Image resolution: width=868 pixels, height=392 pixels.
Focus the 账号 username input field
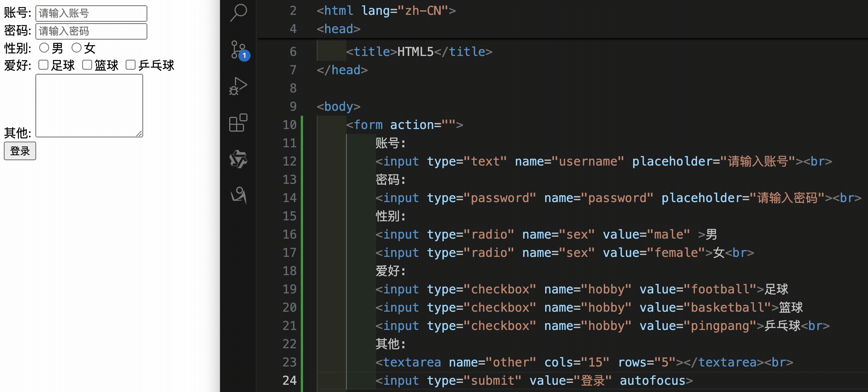pos(91,13)
